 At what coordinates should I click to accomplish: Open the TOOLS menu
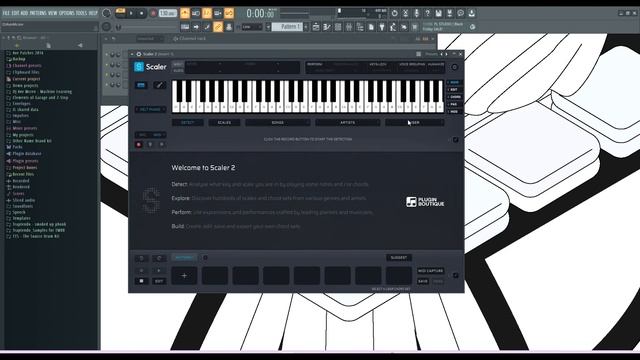tap(82, 13)
